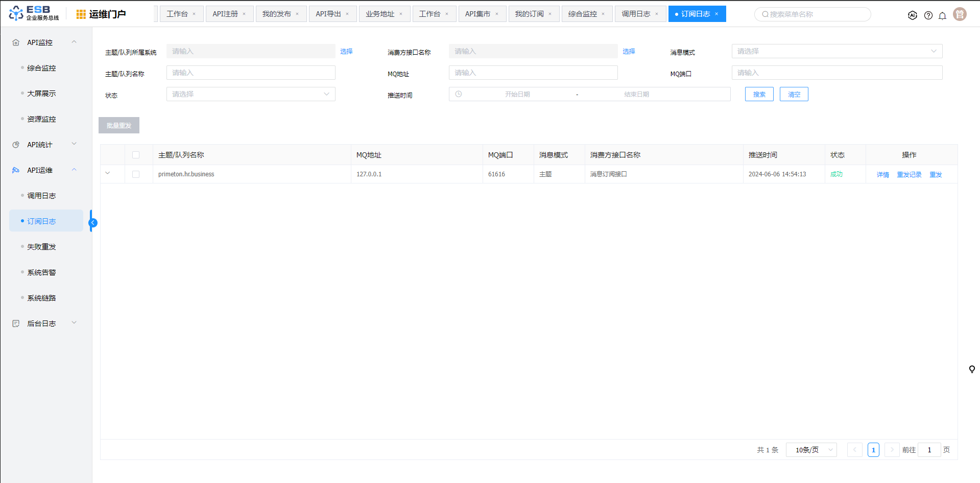980x483 pixels.
Task: Check the primeton.hr.business row checkbox
Action: point(136,174)
